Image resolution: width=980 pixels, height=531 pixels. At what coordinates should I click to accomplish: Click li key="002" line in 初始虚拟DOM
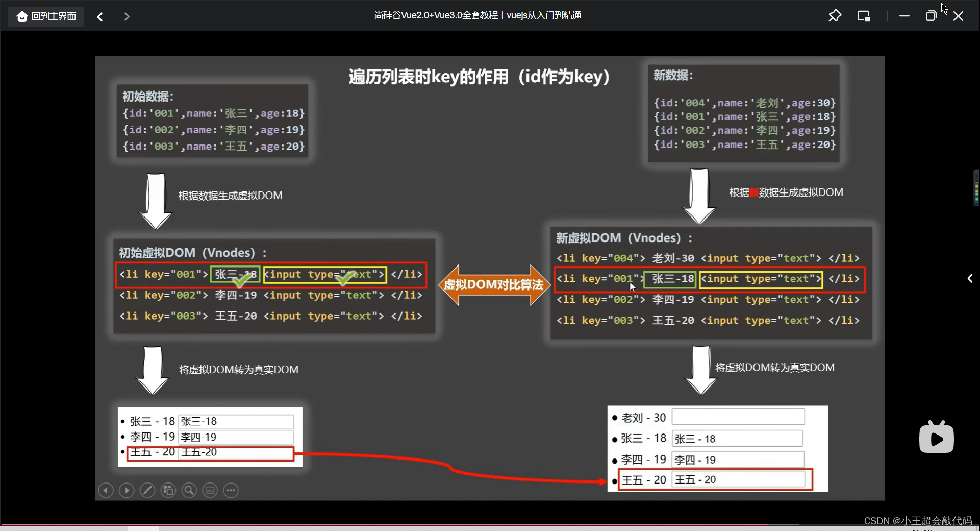coord(271,295)
